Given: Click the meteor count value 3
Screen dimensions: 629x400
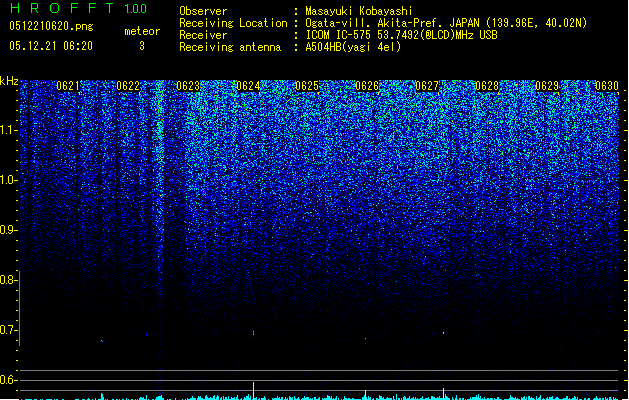Looking at the screenshot, I should (x=142, y=46).
